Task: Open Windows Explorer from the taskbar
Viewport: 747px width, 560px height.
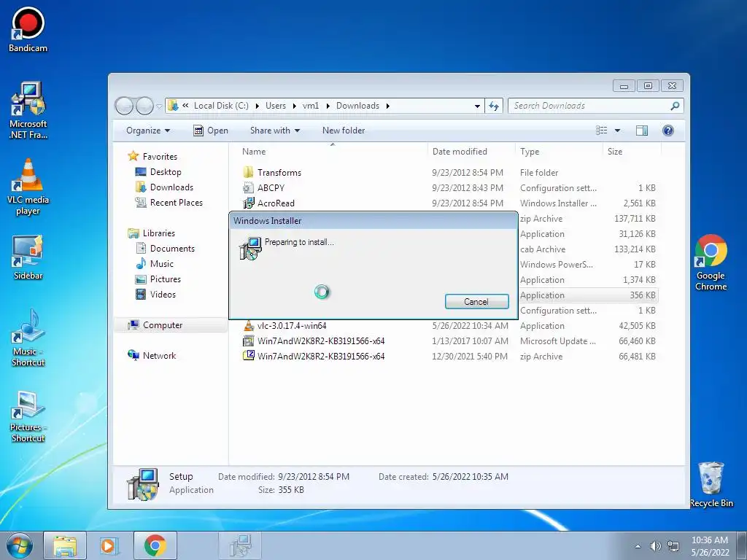Action: point(65,545)
